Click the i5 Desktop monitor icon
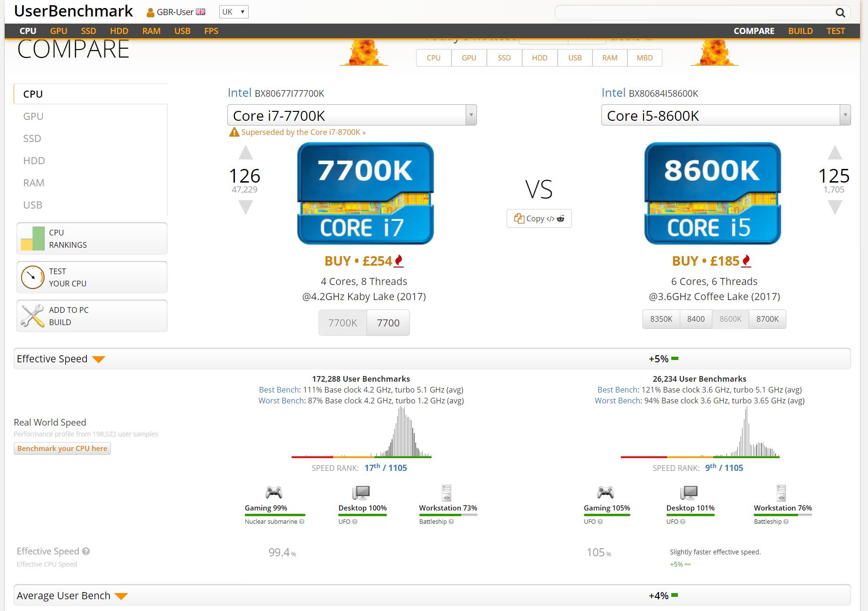Image resolution: width=868 pixels, height=611 pixels. [689, 493]
